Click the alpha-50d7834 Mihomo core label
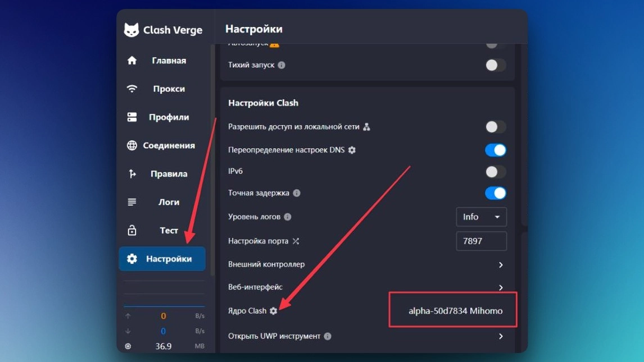 click(x=455, y=311)
